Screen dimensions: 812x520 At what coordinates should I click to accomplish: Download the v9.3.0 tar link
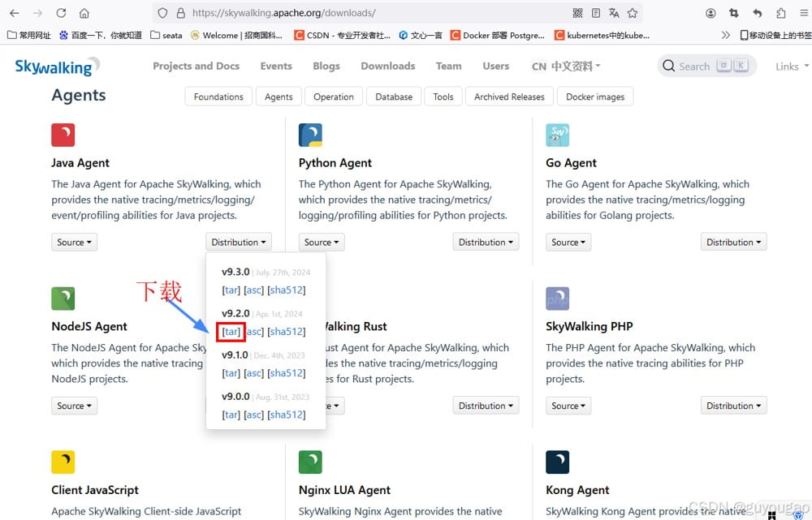(x=231, y=290)
